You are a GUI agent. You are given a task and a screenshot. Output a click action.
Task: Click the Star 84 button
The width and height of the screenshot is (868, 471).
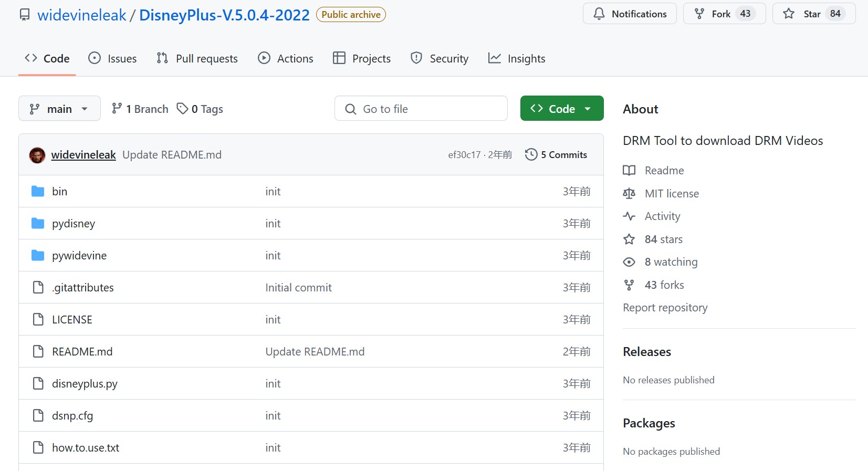[814, 14]
